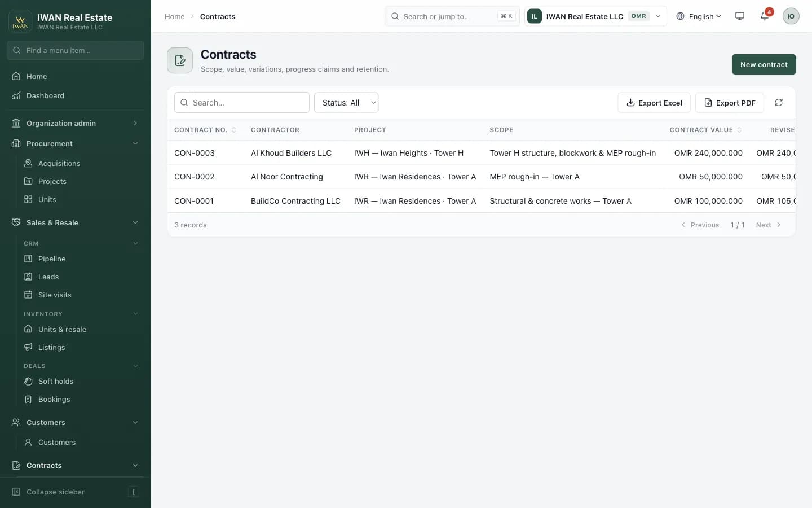Open the IO user avatar menu
The height and width of the screenshot is (508, 812).
coord(791,16)
